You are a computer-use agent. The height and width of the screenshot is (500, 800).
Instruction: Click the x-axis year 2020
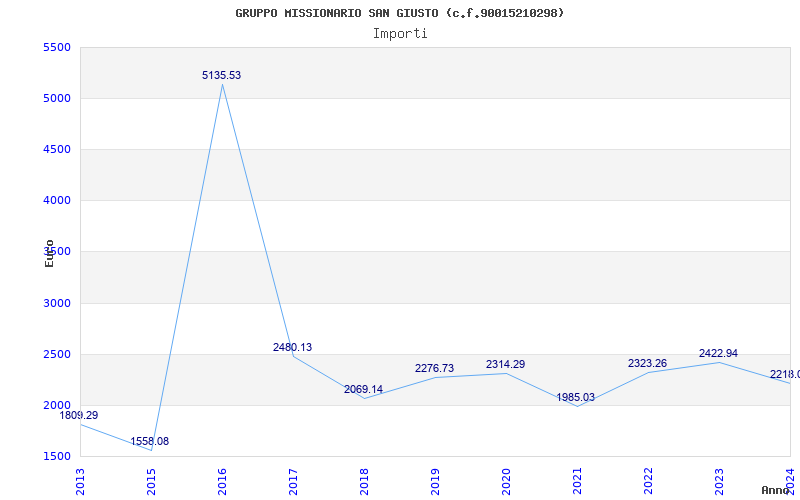coord(506,481)
